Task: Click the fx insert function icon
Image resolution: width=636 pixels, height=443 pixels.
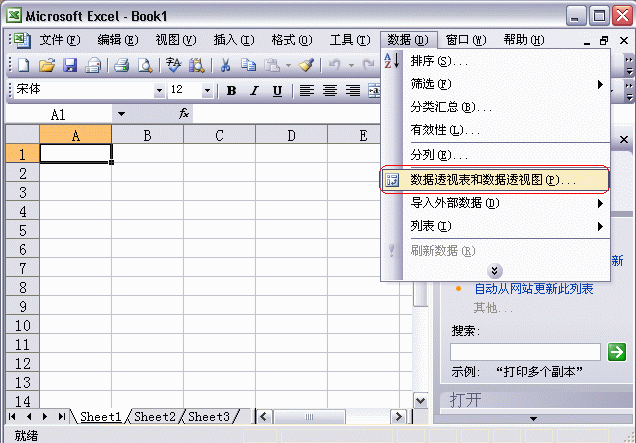Action: 184,114
